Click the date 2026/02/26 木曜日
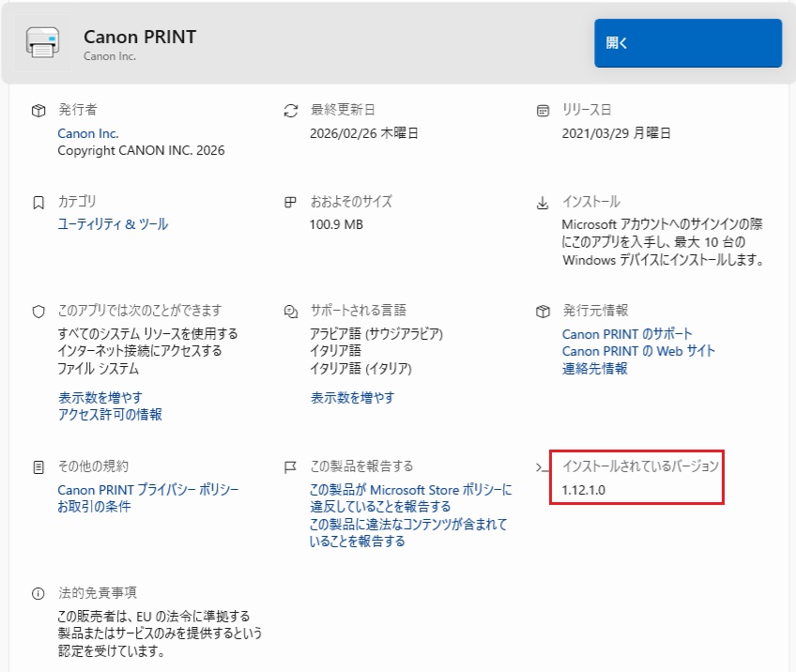796x672 pixels. pyautogui.click(x=364, y=133)
